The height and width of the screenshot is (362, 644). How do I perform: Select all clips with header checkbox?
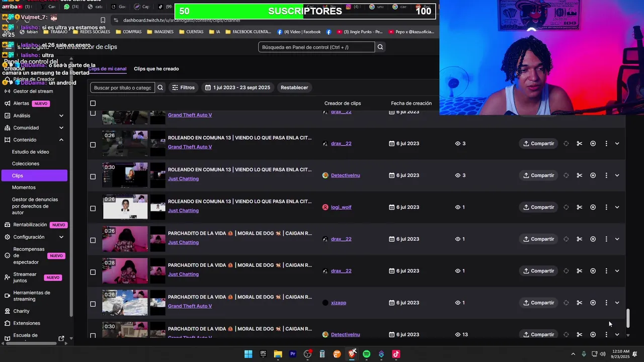click(93, 103)
